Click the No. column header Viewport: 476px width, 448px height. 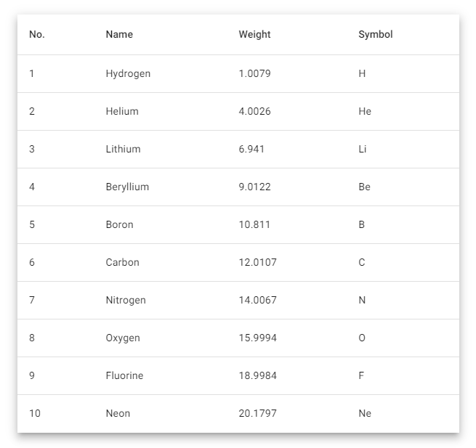pyautogui.click(x=37, y=34)
